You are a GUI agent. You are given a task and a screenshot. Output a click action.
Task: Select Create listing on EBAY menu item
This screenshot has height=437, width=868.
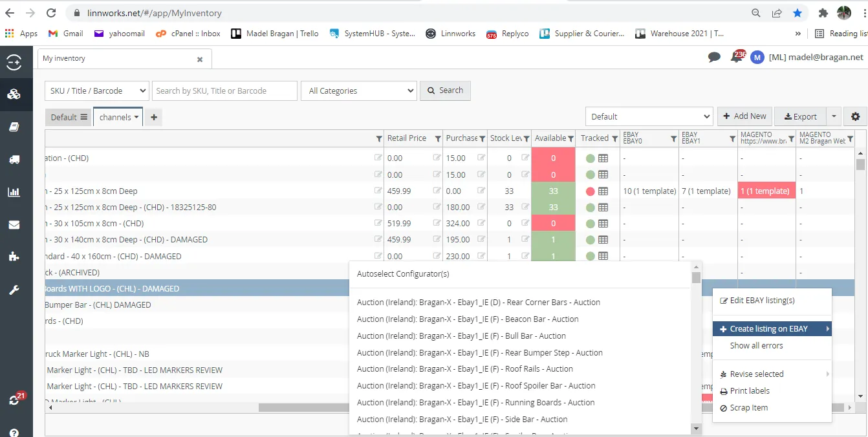click(x=772, y=329)
